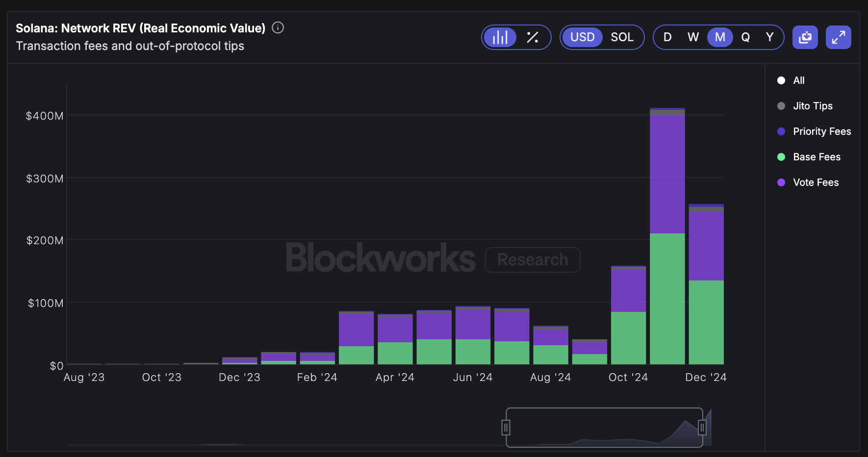Image resolution: width=868 pixels, height=457 pixels.
Task: Click the USD currency button
Action: point(583,37)
